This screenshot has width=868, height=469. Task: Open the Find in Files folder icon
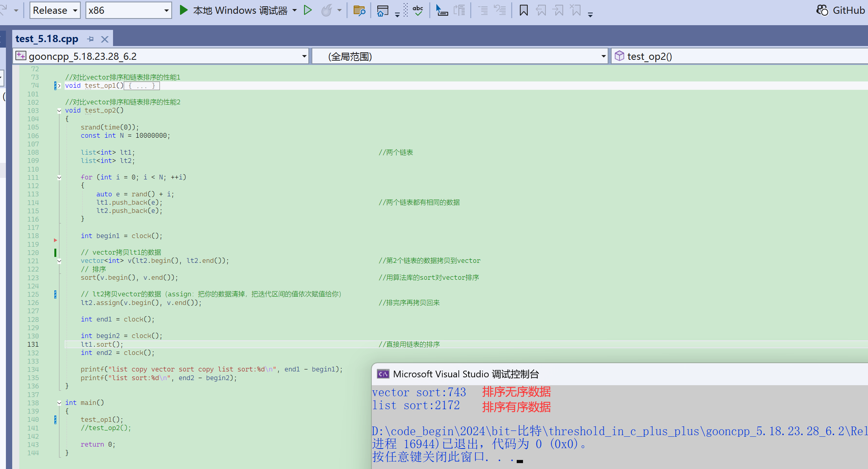[x=359, y=10]
